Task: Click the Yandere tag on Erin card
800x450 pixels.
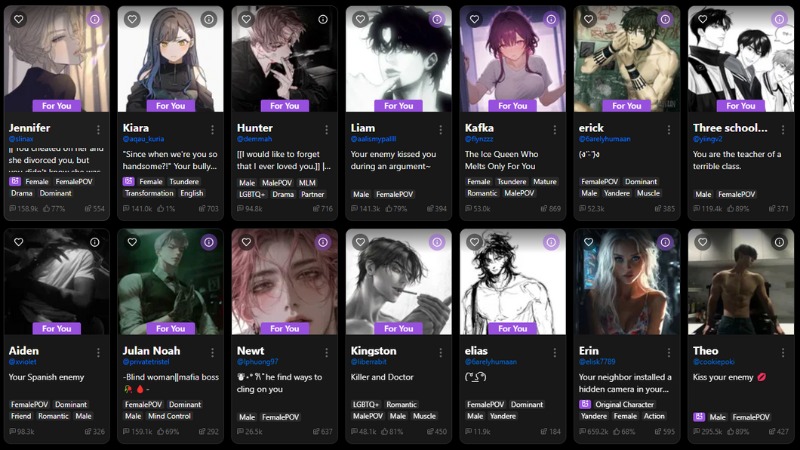Action: click(593, 416)
